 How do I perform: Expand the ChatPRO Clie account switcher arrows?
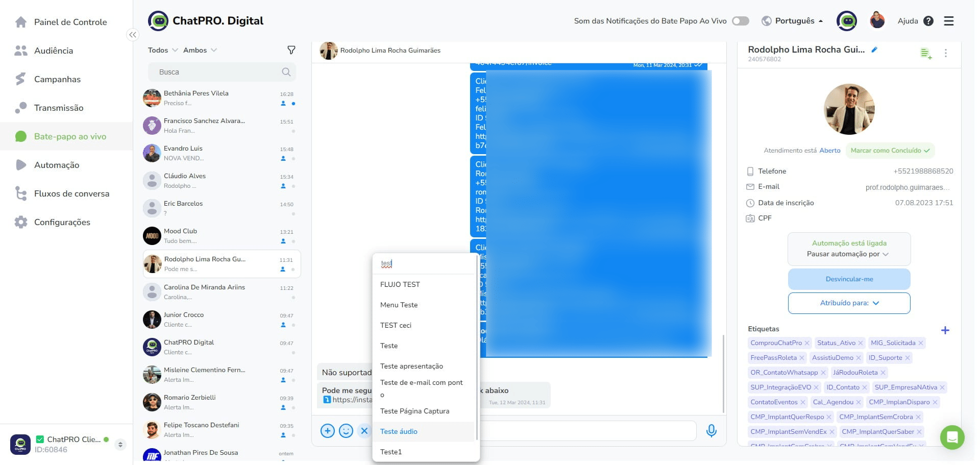tap(120, 444)
